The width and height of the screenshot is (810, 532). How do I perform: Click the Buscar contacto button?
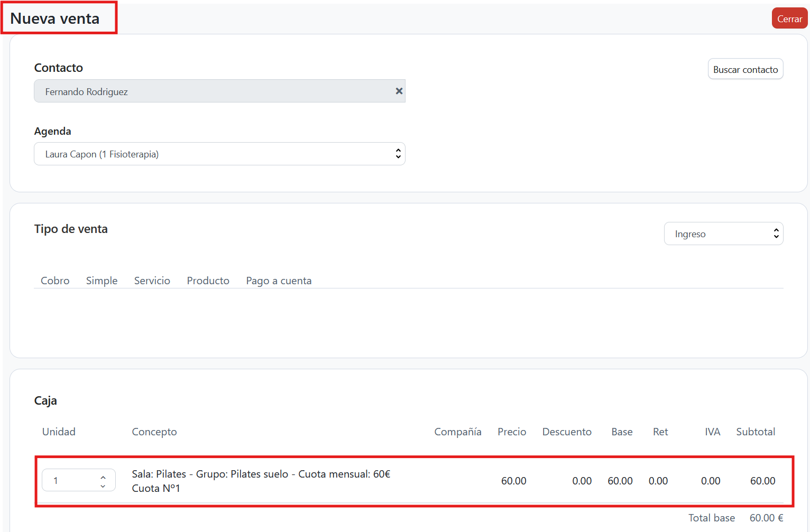pos(745,69)
